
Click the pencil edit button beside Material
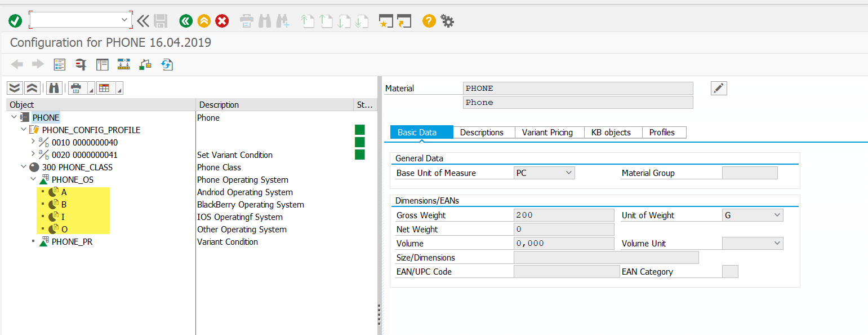[719, 88]
